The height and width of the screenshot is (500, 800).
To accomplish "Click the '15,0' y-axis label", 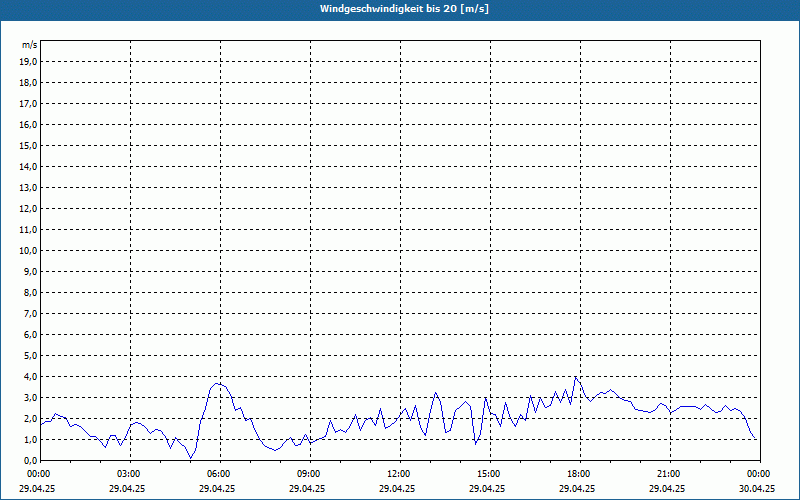I will point(30,145).
